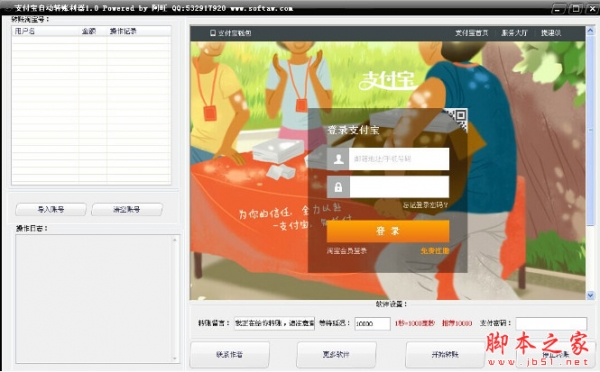Open 服务大厅 service hall link
This screenshot has height=372, width=600.
point(514,33)
